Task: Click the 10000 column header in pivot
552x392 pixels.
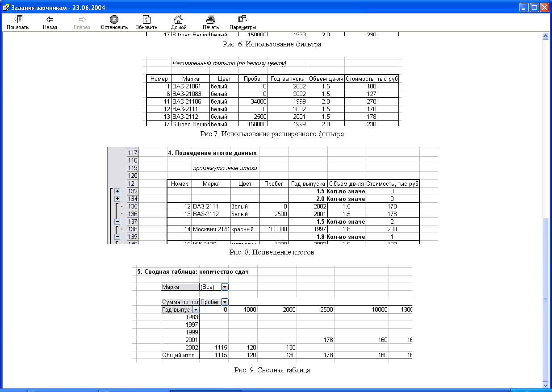Action: (361, 309)
